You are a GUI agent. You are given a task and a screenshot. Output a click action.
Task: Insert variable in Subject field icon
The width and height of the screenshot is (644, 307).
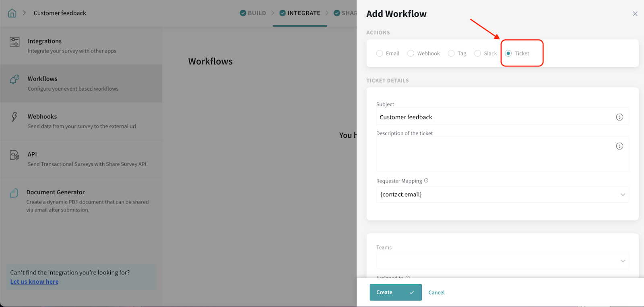(x=619, y=117)
